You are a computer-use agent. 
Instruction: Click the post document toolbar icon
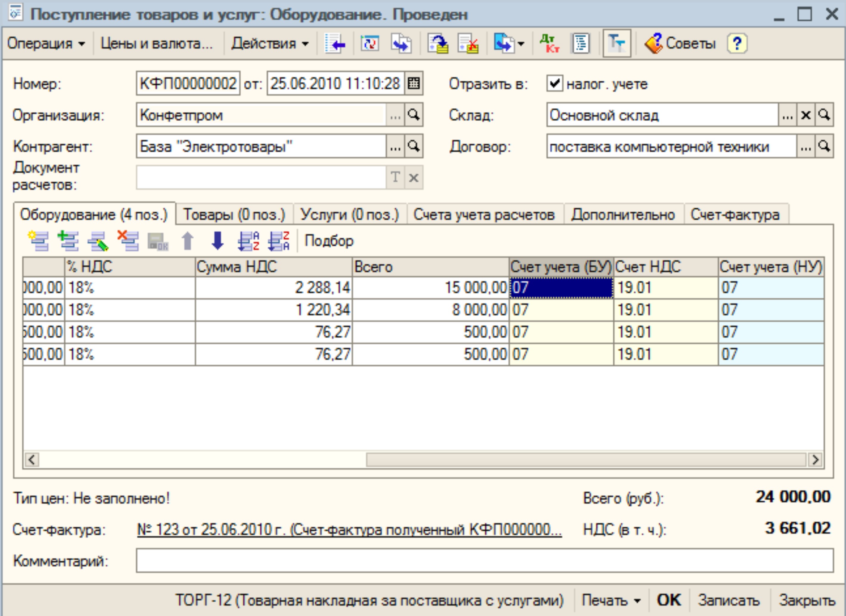pyautogui.click(x=438, y=44)
